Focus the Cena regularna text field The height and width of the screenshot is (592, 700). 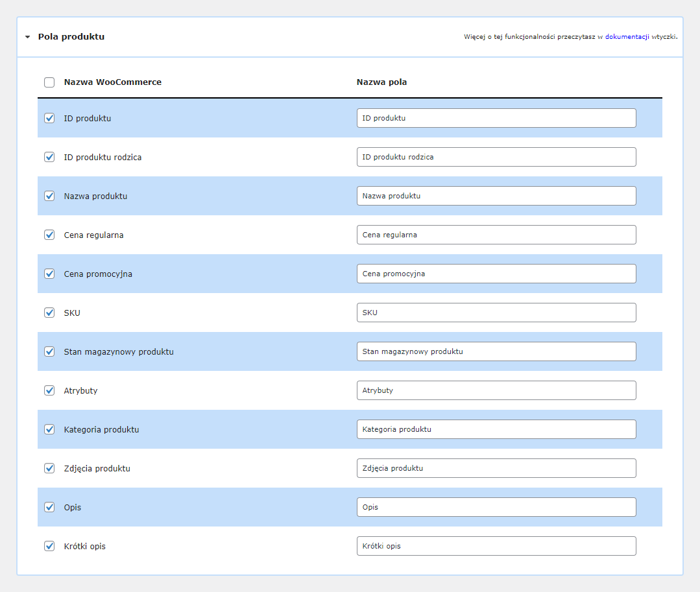point(496,235)
